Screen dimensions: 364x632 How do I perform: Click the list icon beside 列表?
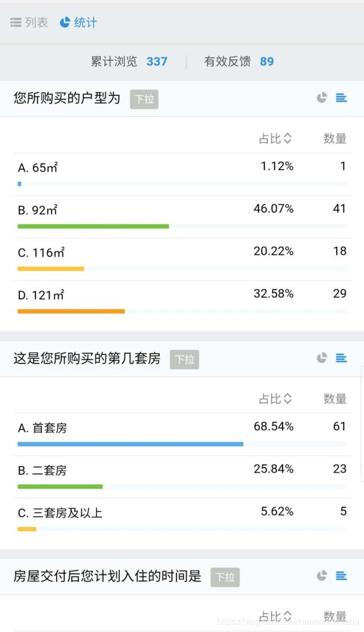15,22
